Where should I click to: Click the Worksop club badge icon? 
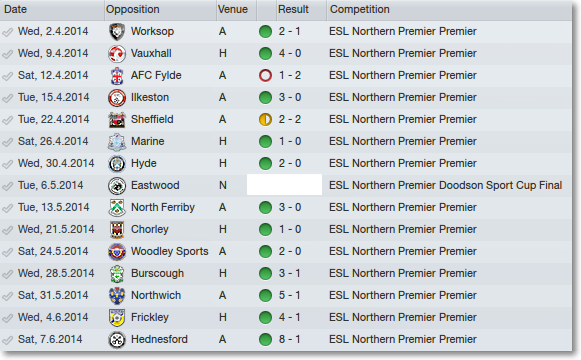[x=117, y=31]
